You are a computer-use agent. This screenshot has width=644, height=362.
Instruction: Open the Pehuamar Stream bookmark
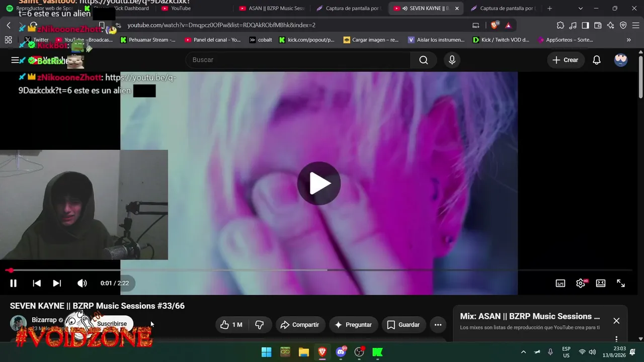coord(148,40)
